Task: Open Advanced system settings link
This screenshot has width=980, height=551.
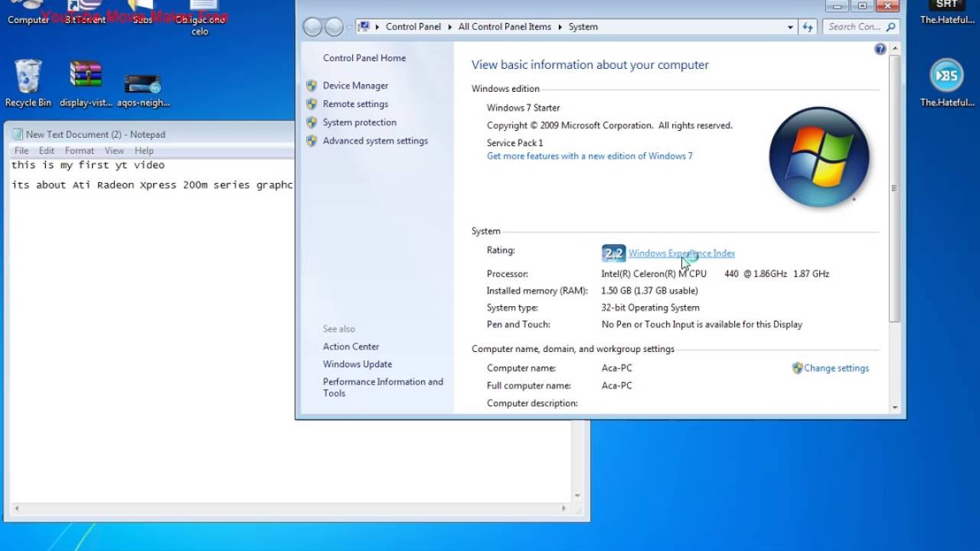Action: pos(375,141)
